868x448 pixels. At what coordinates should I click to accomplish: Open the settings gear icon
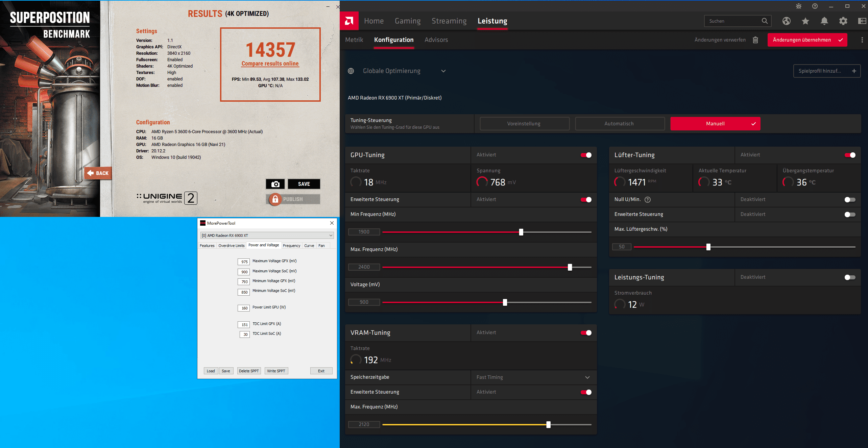(843, 21)
